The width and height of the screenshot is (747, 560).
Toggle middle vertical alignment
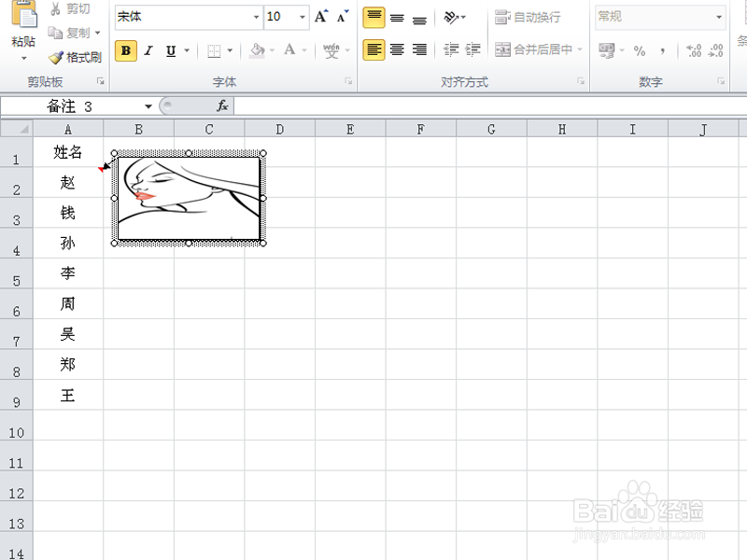coord(397,18)
